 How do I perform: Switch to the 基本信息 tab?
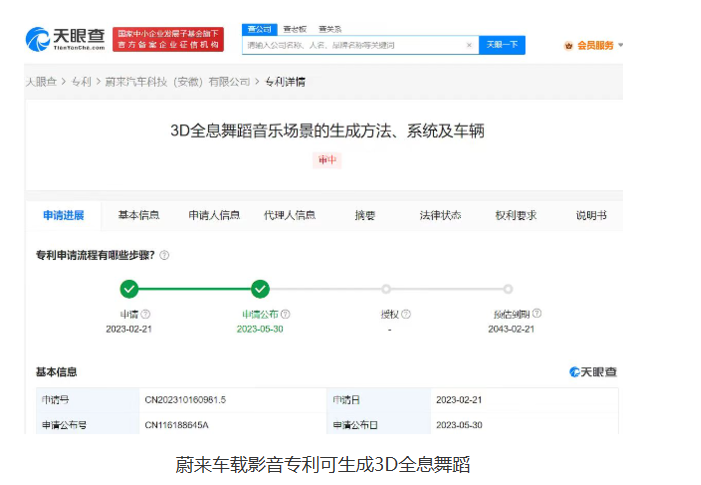[139, 215]
